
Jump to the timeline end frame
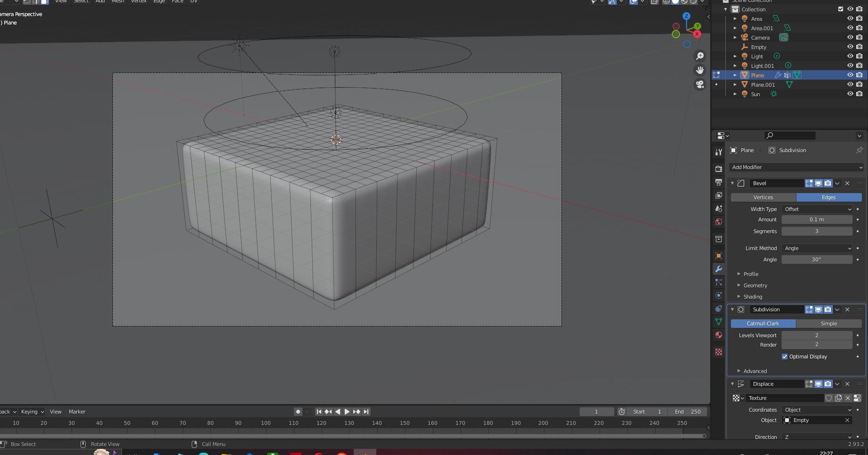coord(366,412)
